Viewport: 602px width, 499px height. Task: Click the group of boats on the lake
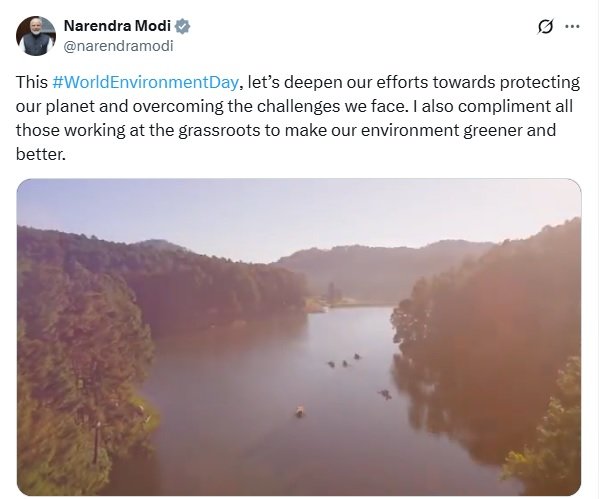tap(345, 362)
